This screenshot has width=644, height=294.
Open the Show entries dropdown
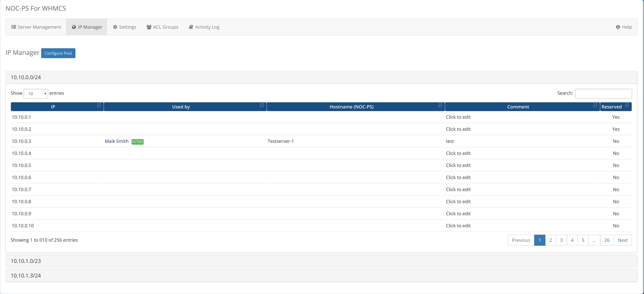point(35,93)
